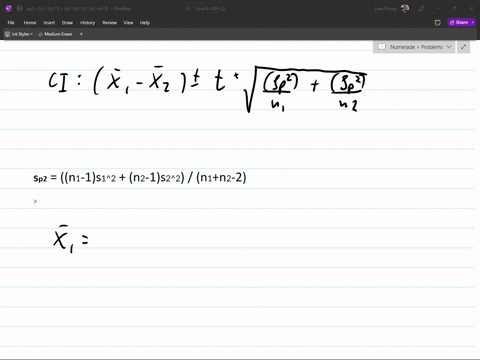Click the back navigation arrow in title bar
The image size is (480, 360).
point(20,8)
